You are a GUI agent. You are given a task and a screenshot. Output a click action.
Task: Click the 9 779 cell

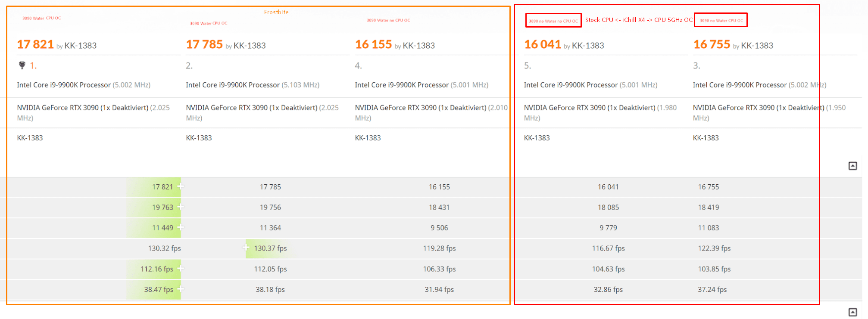tap(608, 228)
